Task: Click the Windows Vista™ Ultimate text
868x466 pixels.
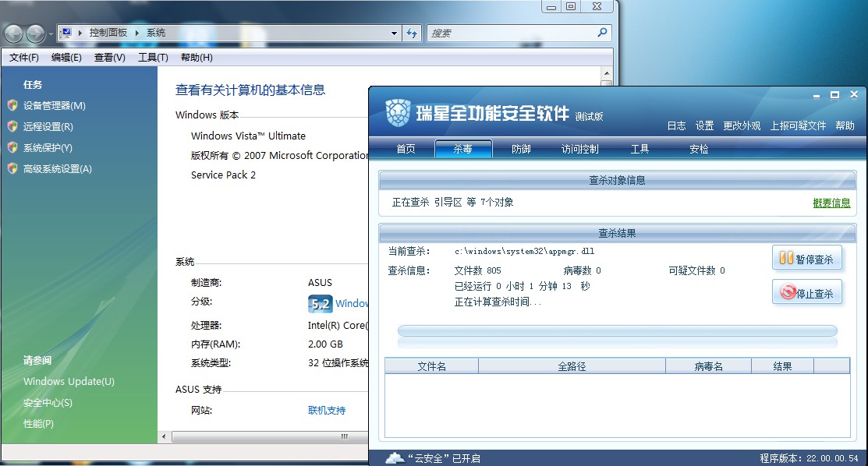Action: click(248, 136)
